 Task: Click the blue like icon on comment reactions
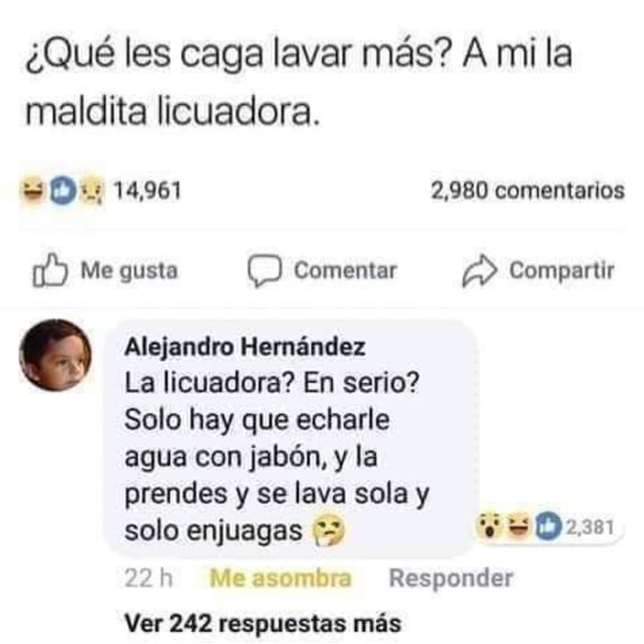point(548,526)
